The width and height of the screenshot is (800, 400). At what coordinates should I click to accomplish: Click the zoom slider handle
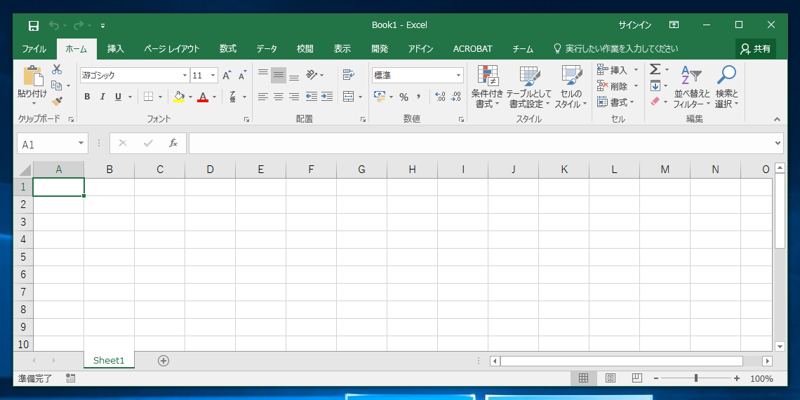[x=696, y=379]
